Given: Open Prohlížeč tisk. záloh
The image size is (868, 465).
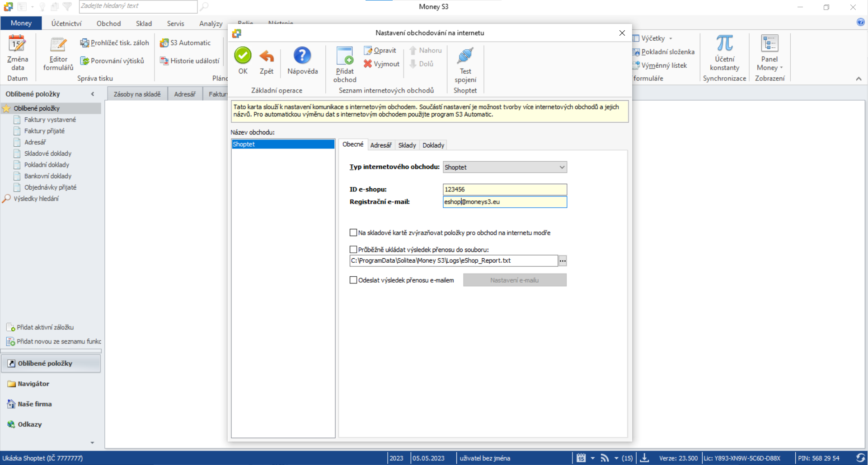Looking at the screenshot, I should pos(115,43).
